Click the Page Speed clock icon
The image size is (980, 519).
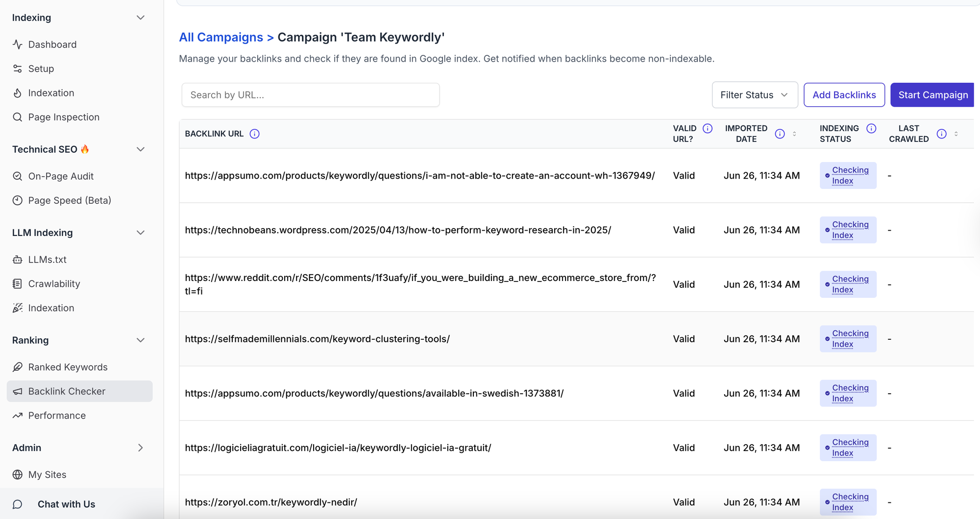coord(18,200)
